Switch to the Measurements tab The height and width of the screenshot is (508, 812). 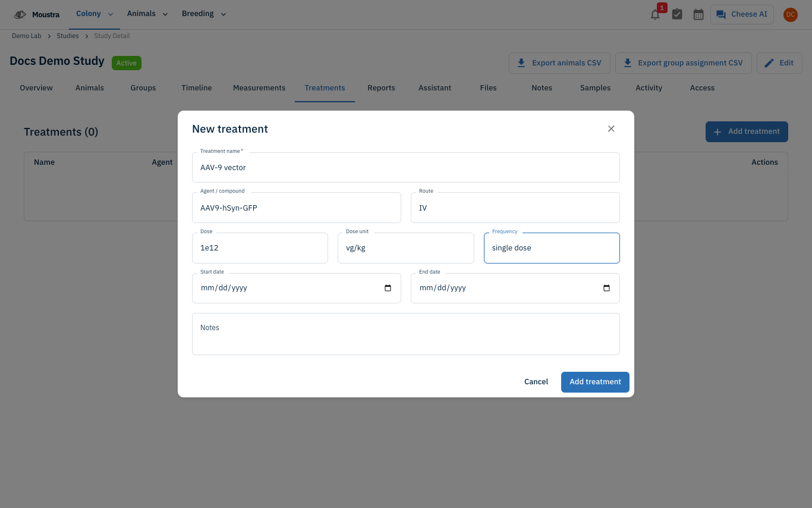(259, 88)
